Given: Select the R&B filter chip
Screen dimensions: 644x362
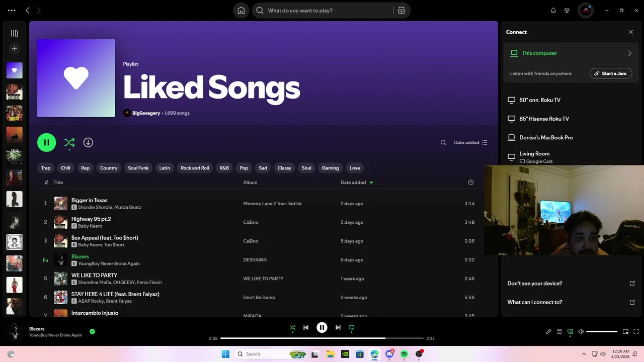Looking at the screenshot, I should [224, 168].
